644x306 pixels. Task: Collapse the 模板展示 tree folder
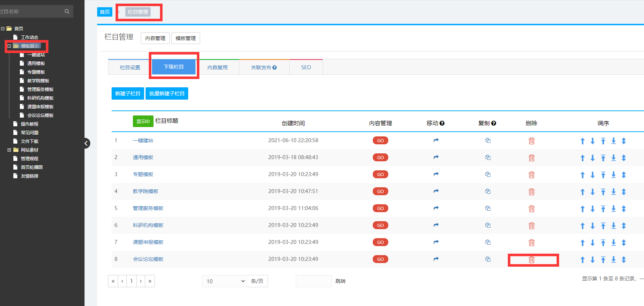coord(9,46)
